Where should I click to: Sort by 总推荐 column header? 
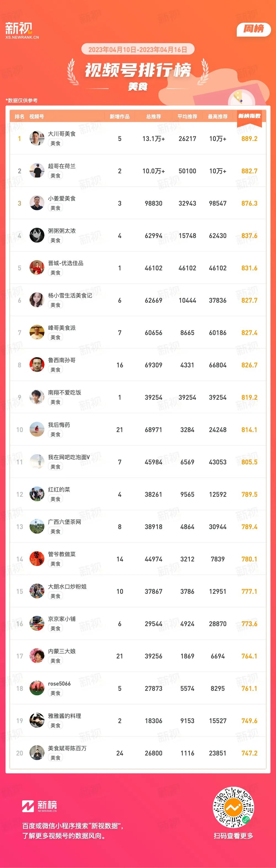tap(153, 117)
